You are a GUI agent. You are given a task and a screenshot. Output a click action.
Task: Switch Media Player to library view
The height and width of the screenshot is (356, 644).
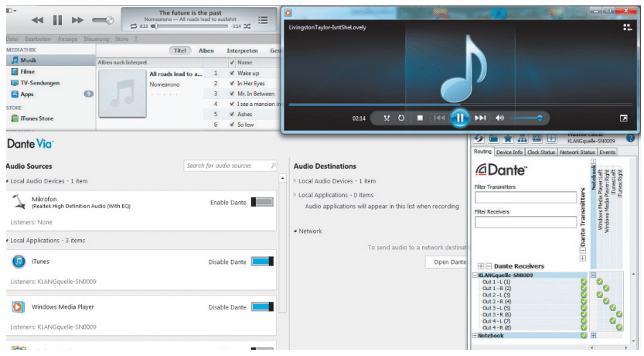627,27
